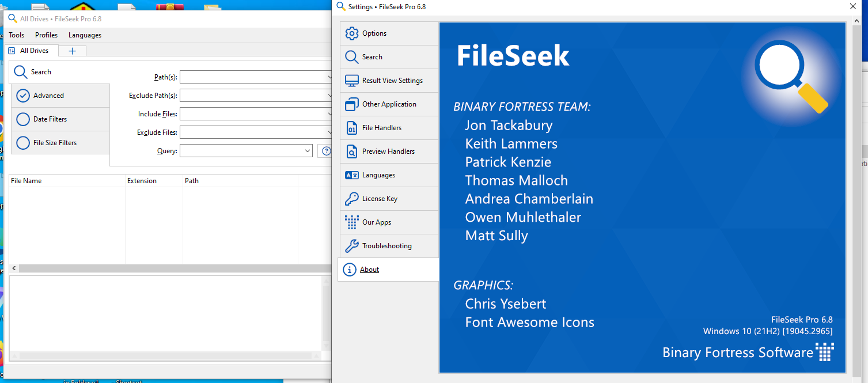Open the Exclude Path(s) combo box
The height and width of the screenshot is (383, 868).
click(253, 96)
